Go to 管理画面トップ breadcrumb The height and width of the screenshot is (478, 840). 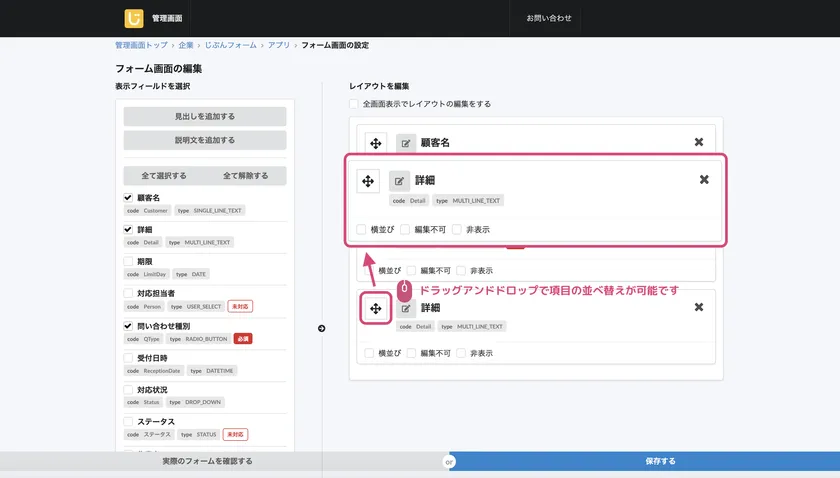pyautogui.click(x=141, y=45)
